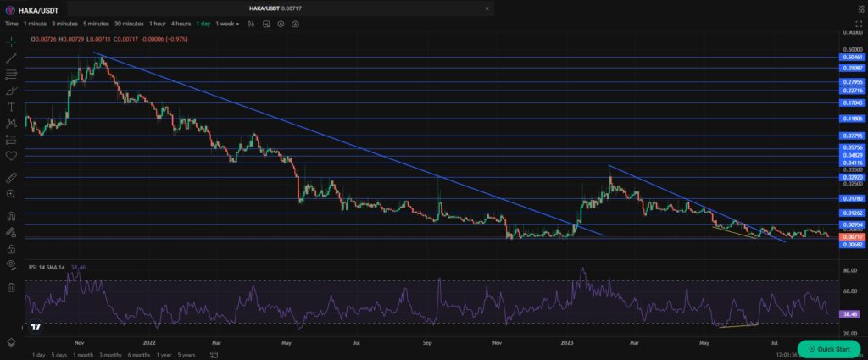Select the brush drawing tool
The image size is (868, 360).
coord(11,91)
